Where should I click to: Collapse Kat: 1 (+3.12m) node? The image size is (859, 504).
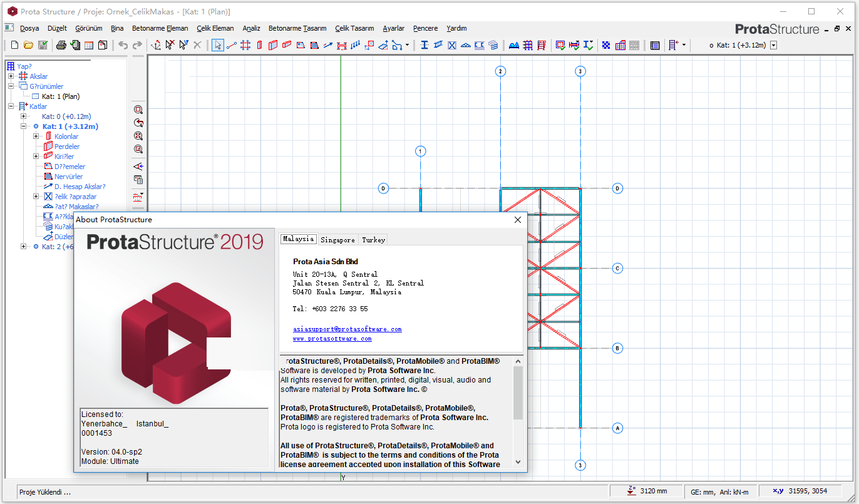click(23, 126)
